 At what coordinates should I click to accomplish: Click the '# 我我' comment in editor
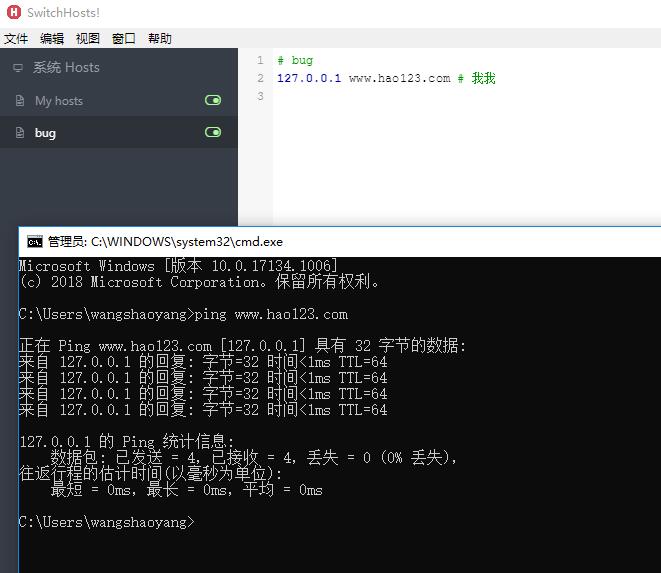pyautogui.click(x=476, y=78)
